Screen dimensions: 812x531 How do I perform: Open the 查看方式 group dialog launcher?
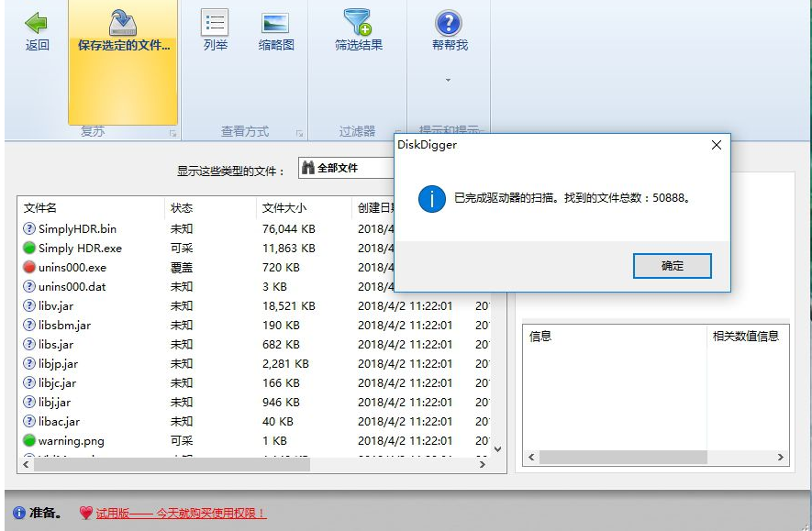299,134
